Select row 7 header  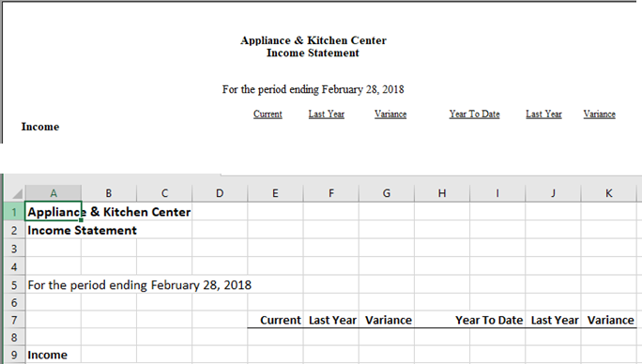pos(14,320)
